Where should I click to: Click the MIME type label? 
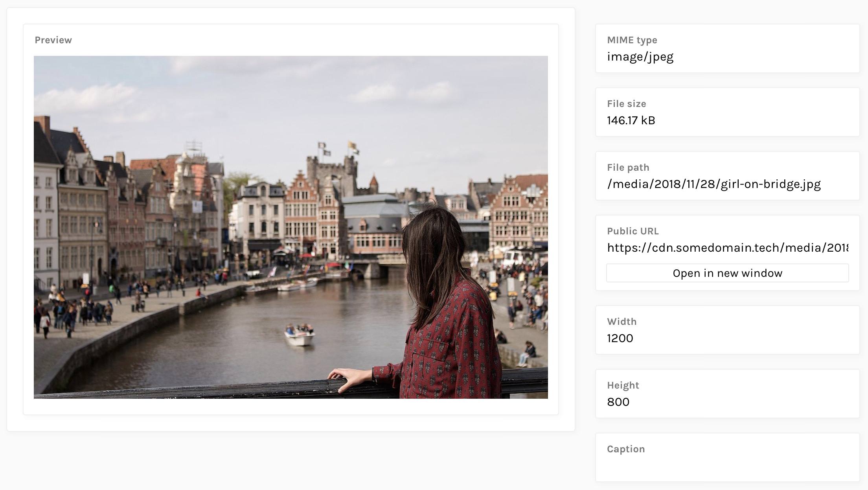click(x=632, y=40)
